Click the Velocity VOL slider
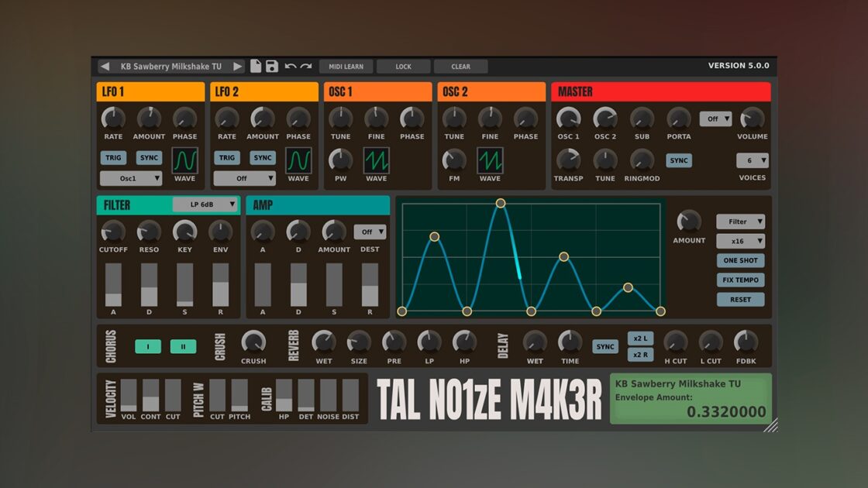Screen dimensions: 868x488 click(129, 395)
